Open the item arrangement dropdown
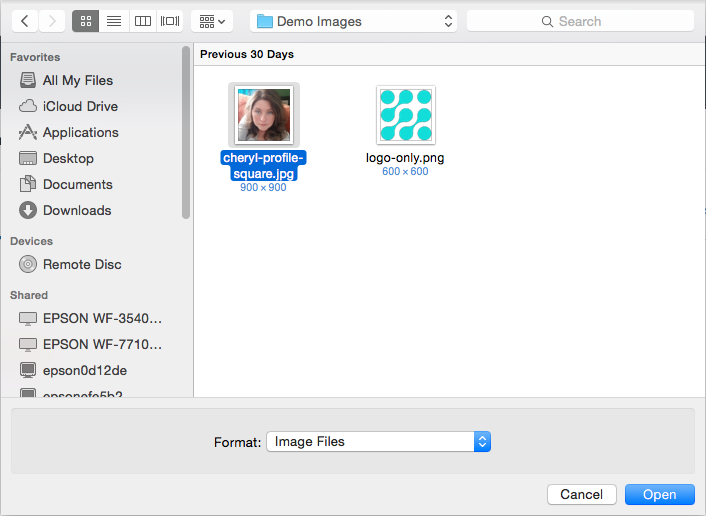The image size is (706, 516). pyautogui.click(x=212, y=21)
